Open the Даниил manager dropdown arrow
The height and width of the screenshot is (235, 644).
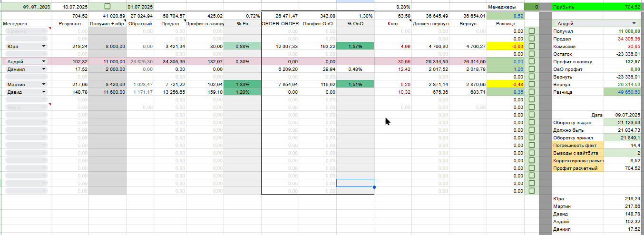[x=44, y=69]
